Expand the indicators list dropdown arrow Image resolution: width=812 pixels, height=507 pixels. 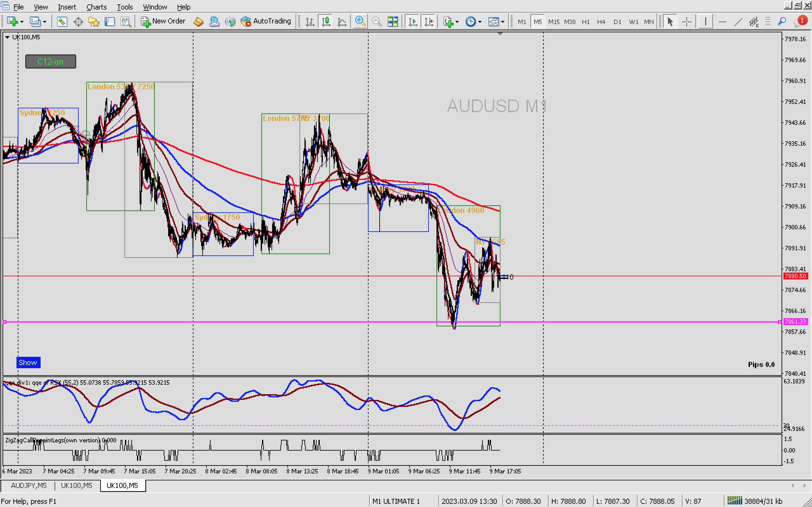coord(457,22)
